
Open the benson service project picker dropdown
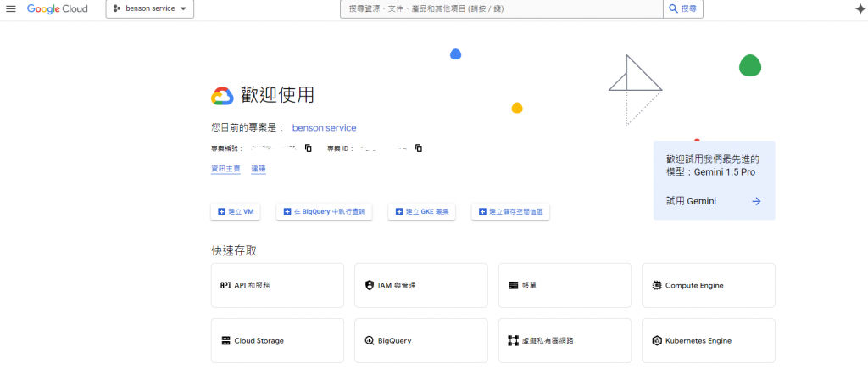tap(150, 8)
